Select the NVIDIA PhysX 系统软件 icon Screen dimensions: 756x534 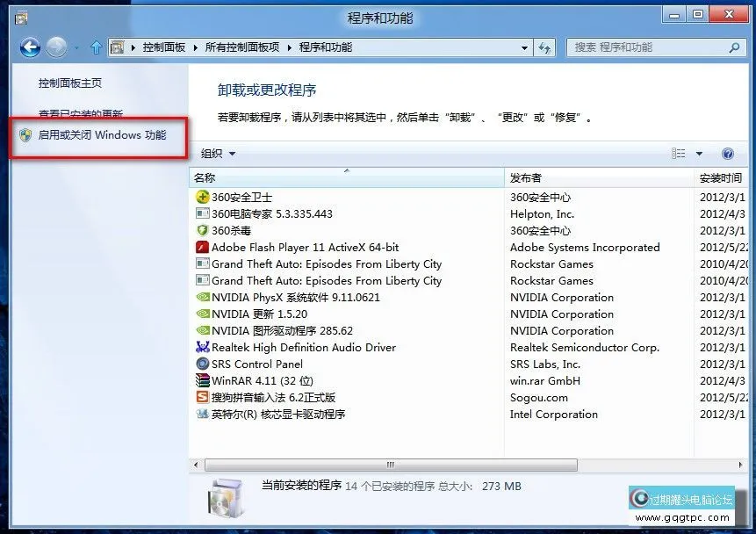point(202,297)
